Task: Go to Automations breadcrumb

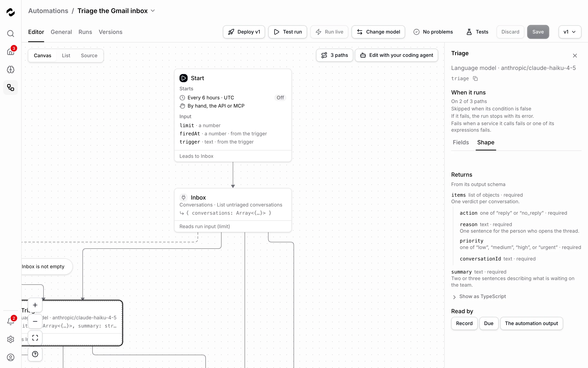Action: (x=48, y=11)
